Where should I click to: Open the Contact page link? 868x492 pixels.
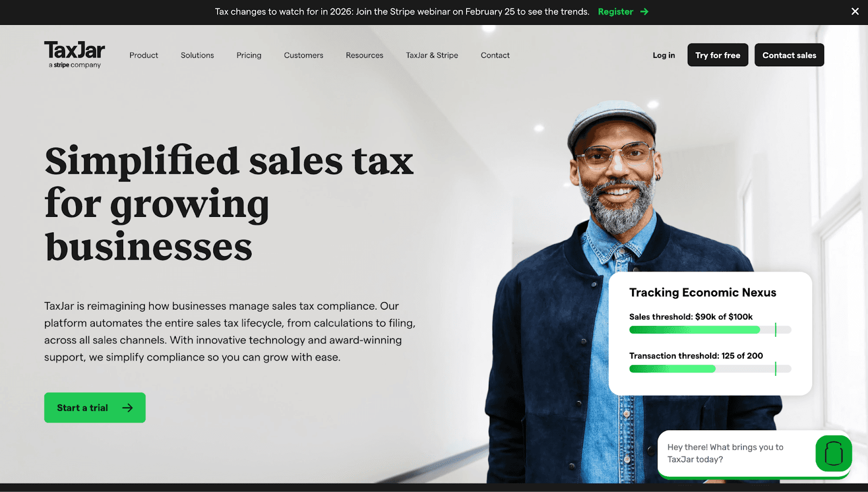tap(495, 55)
